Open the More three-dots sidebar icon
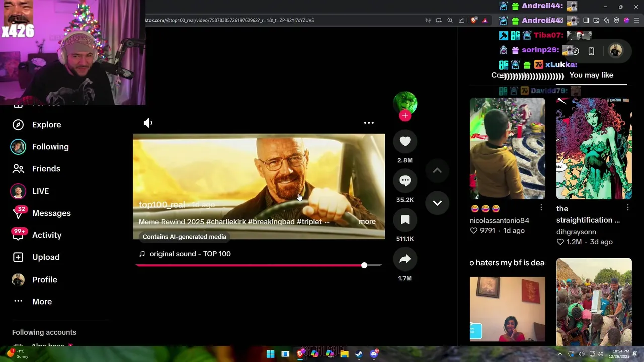This screenshot has width=644, height=362. 18,301
